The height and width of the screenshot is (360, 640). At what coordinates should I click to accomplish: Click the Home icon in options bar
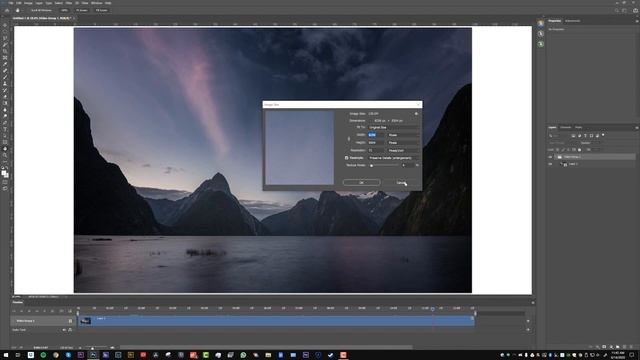click(x=7, y=10)
